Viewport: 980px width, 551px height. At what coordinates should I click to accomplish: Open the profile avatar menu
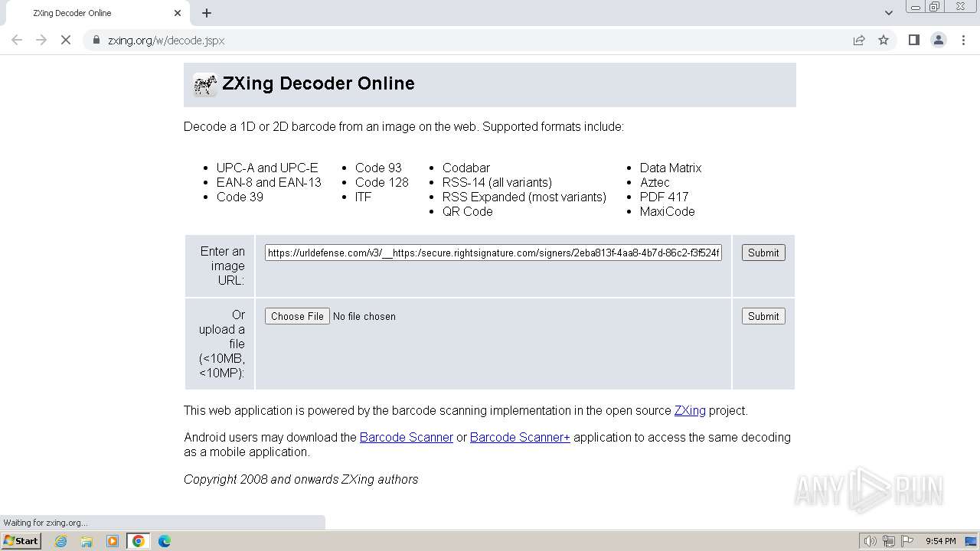click(938, 40)
